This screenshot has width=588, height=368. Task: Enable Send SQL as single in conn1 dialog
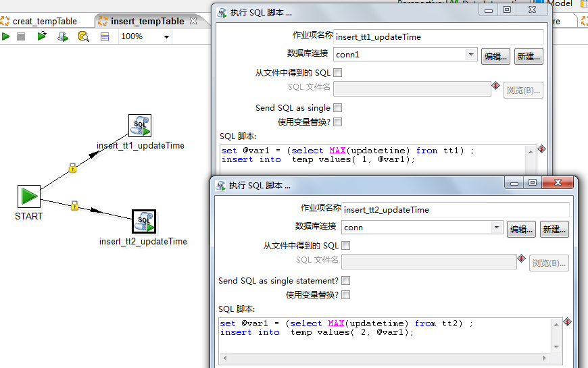[337, 108]
